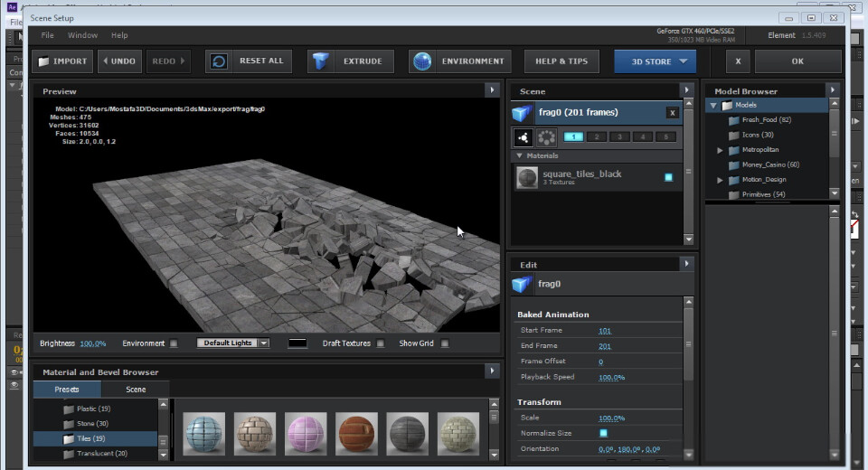Enable Show Grid checkbox
Viewport: 868px width, 470px height.
(x=445, y=343)
